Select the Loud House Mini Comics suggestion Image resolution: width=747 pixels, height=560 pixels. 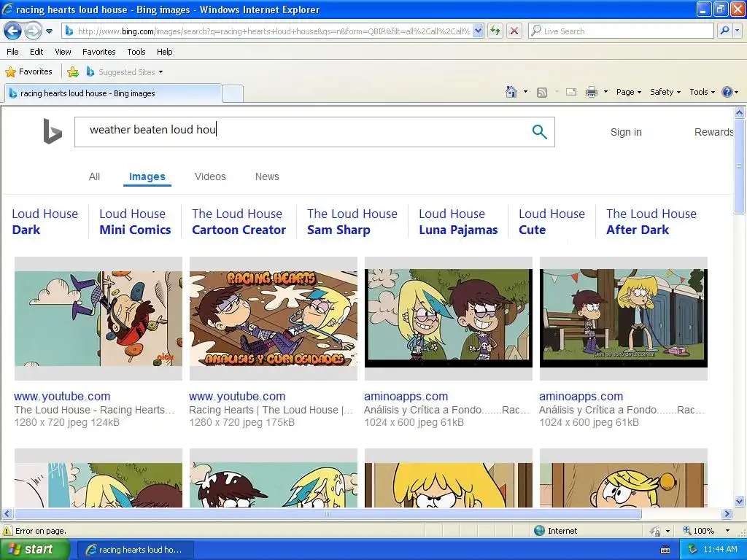point(135,222)
